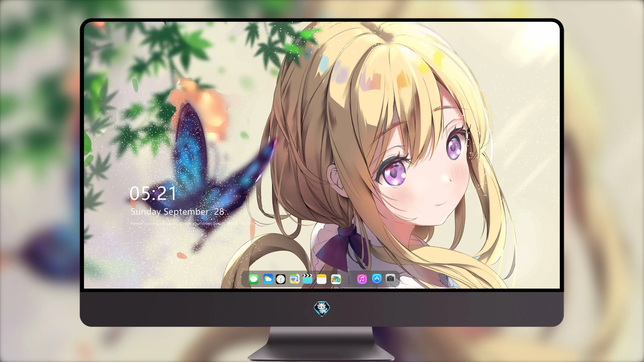Open the pink iTunes music icon
Screen dimensions: 644x362
pos(362,279)
